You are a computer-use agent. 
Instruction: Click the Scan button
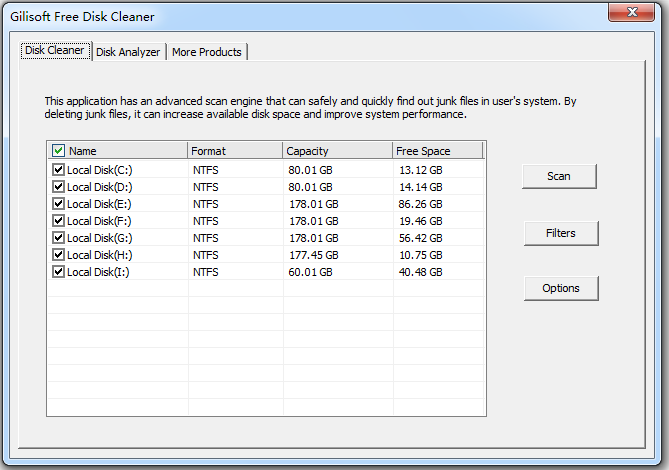(559, 176)
